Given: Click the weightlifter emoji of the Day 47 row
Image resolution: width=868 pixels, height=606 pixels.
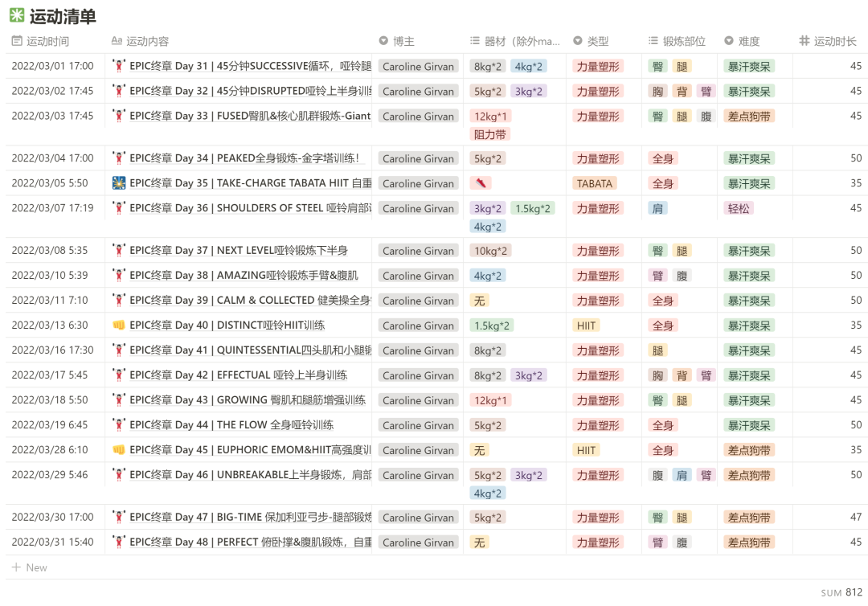Looking at the screenshot, I should click(118, 518).
